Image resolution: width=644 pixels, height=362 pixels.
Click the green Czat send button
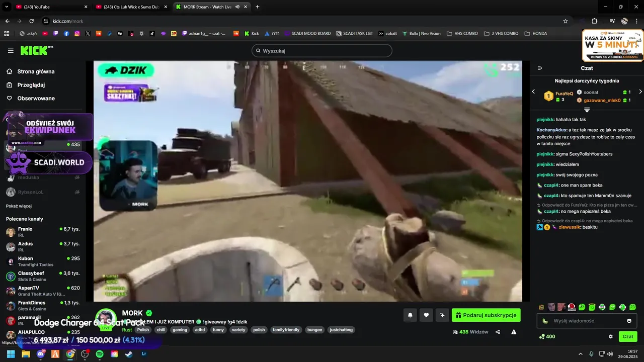click(628, 336)
